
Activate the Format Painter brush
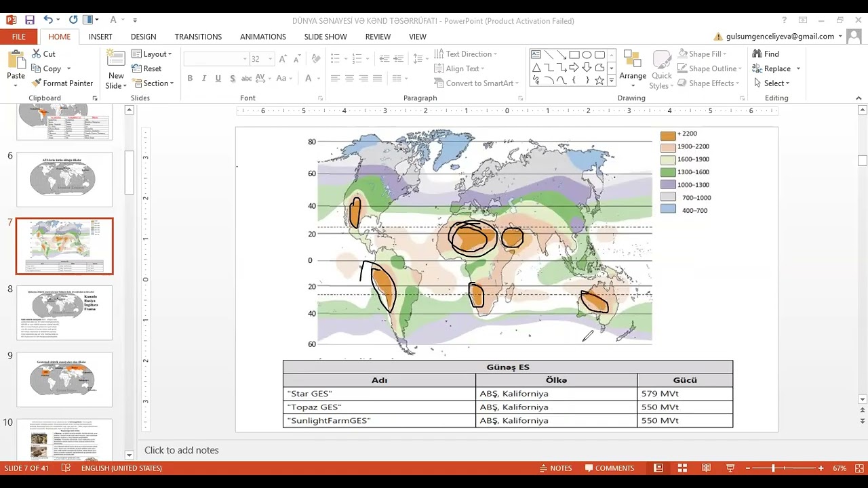37,83
